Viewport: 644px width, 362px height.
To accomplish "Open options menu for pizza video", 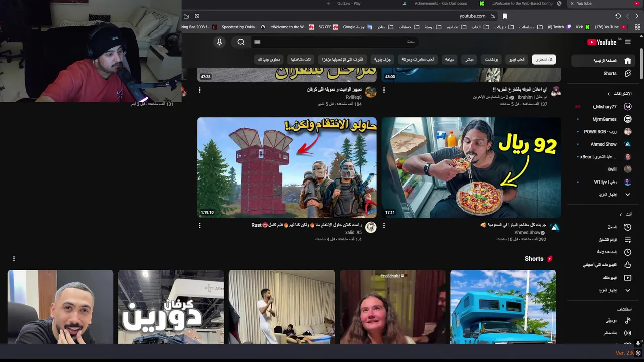I will [x=384, y=226].
